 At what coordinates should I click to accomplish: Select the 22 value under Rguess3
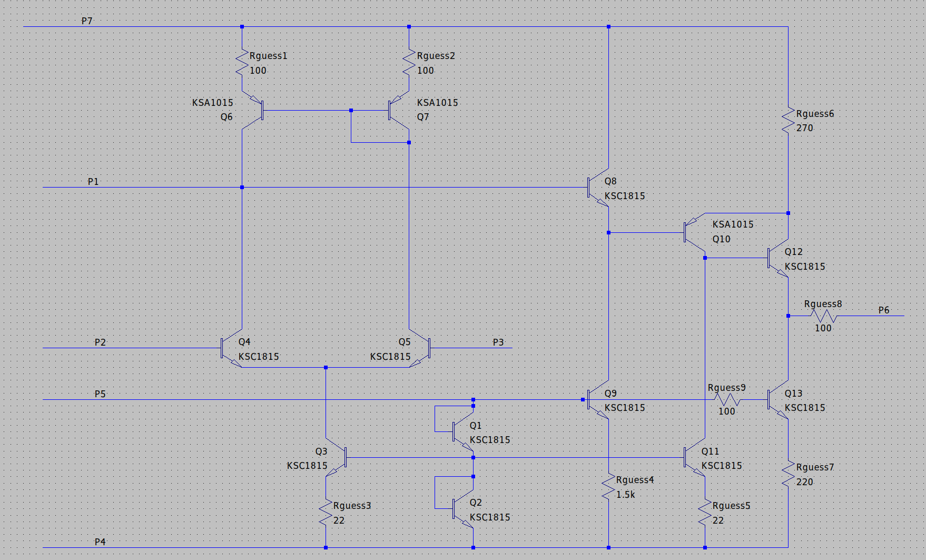(x=339, y=520)
